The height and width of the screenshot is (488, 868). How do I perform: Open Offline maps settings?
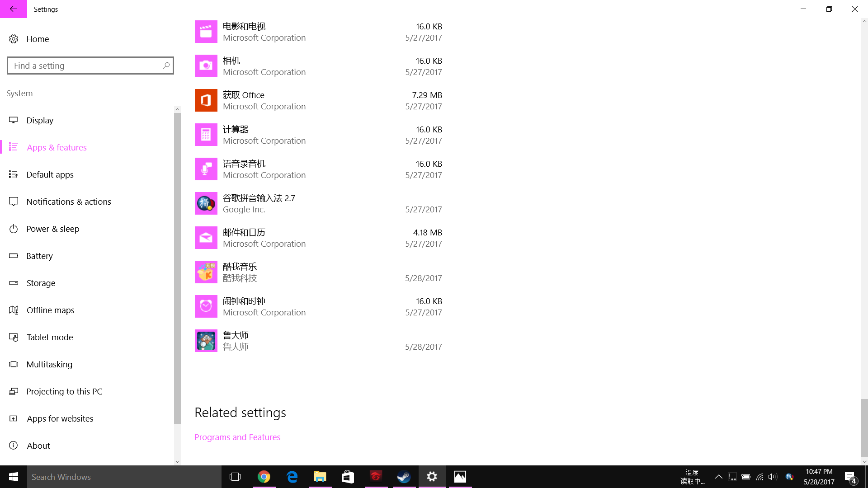pyautogui.click(x=87, y=310)
